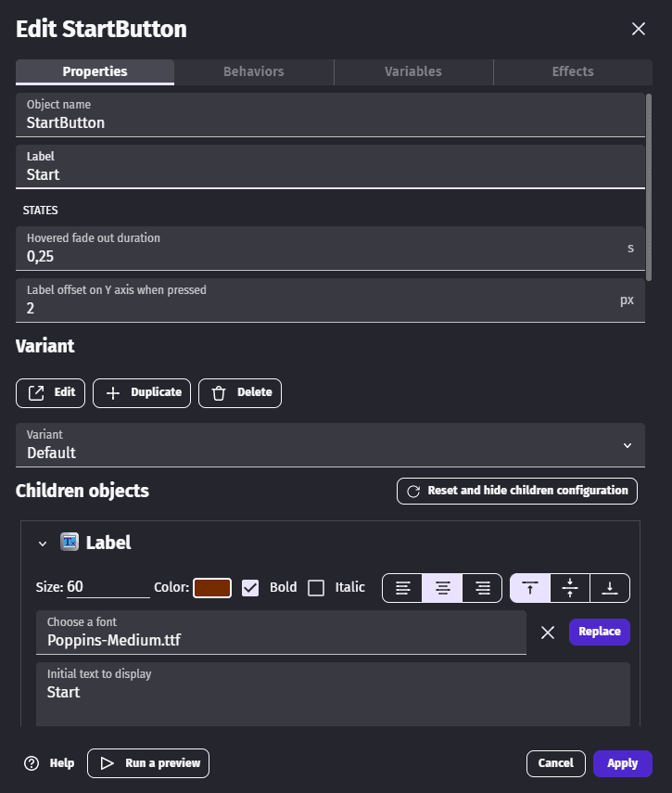Uncheck the Bold checkbox
The width and height of the screenshot is (672, 793).
[250, 588]
